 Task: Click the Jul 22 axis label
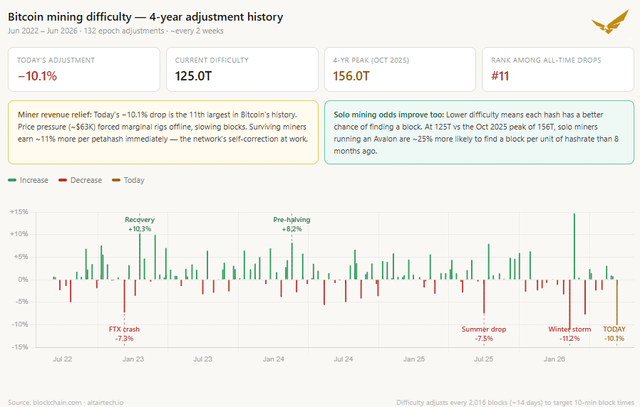click(x=62, y=359)
